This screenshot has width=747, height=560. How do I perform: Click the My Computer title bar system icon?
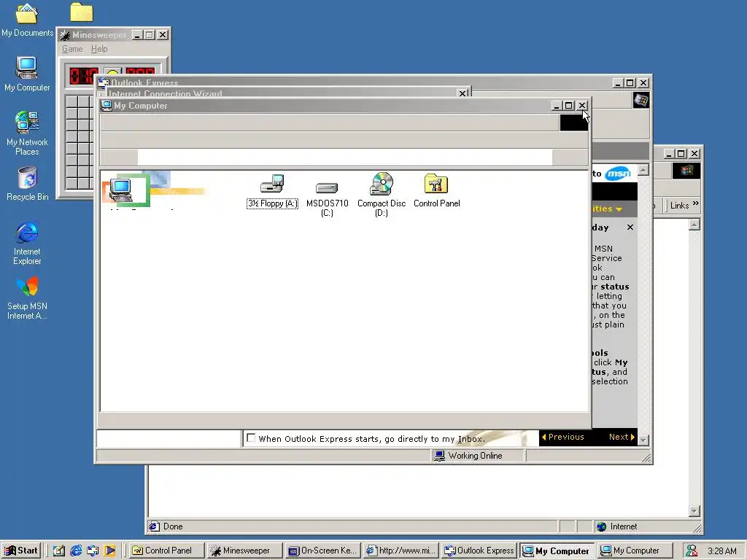(107, 106)
